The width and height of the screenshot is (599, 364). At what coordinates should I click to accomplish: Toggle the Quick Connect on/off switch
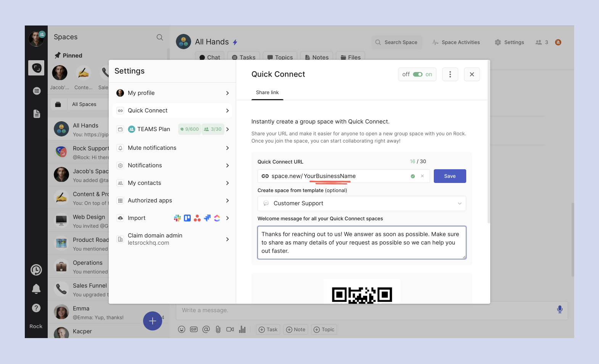(x=417, y=74)
